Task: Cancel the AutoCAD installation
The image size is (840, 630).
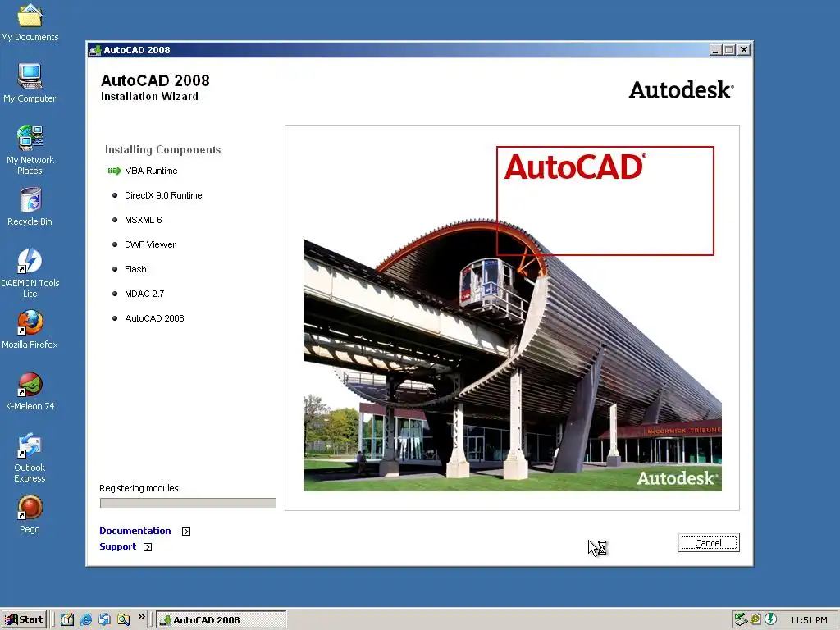Action: pos(709,543)
